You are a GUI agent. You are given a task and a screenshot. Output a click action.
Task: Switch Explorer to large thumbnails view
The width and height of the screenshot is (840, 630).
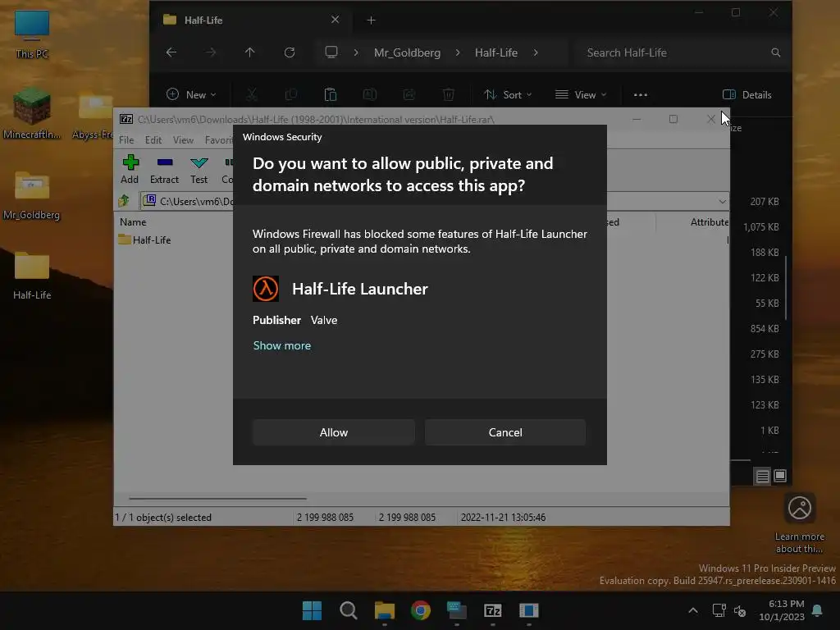click(780, 476)
